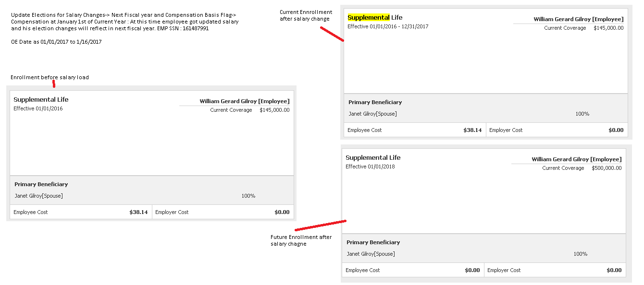This screenshot has width=644, height=285.
Task: Select the Employee Cost $0.00 value
Action: pyautogui.click(x=472, y=270)
